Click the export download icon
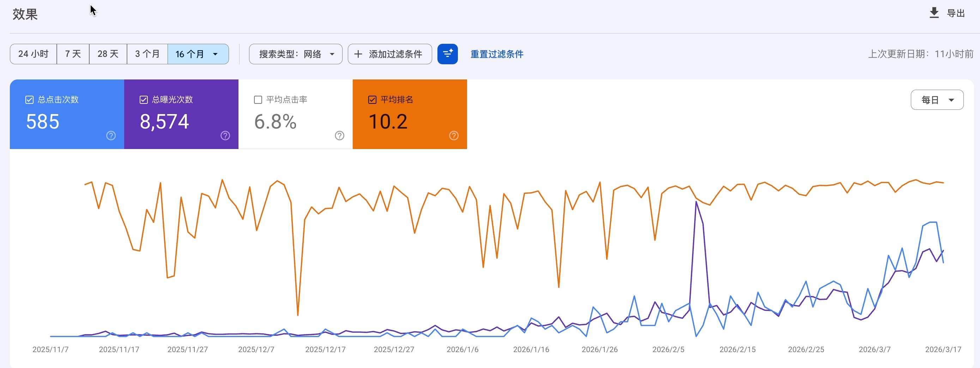This screenshot has height=368, width=980. [934, 13]
